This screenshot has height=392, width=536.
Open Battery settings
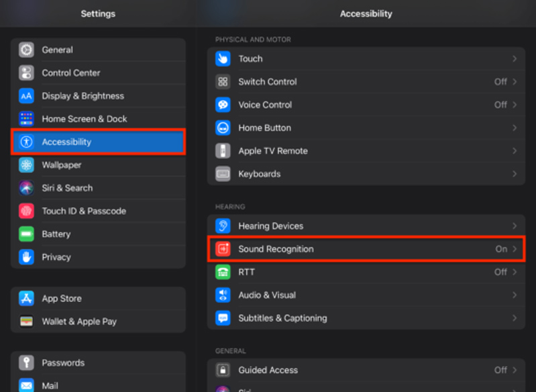pos(98,234)
